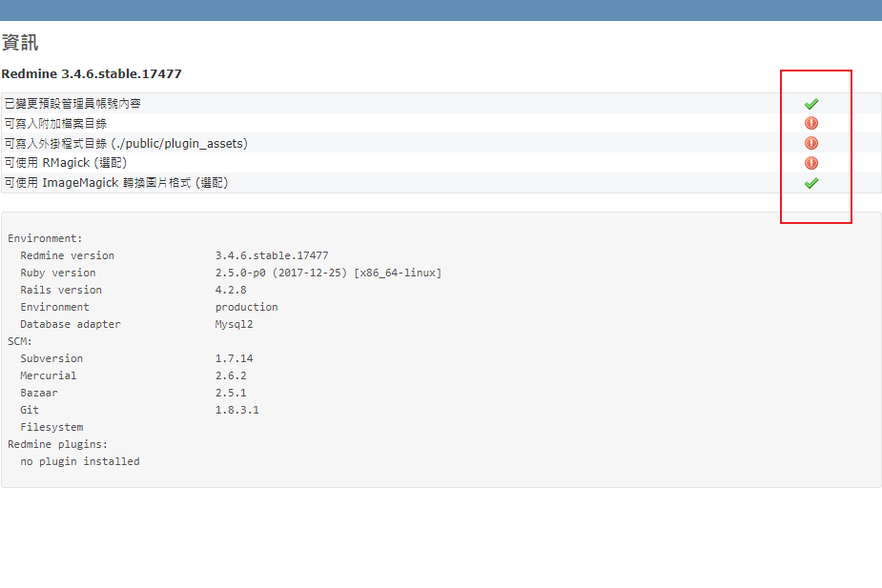Select the production value

click(x=246, y=307)
